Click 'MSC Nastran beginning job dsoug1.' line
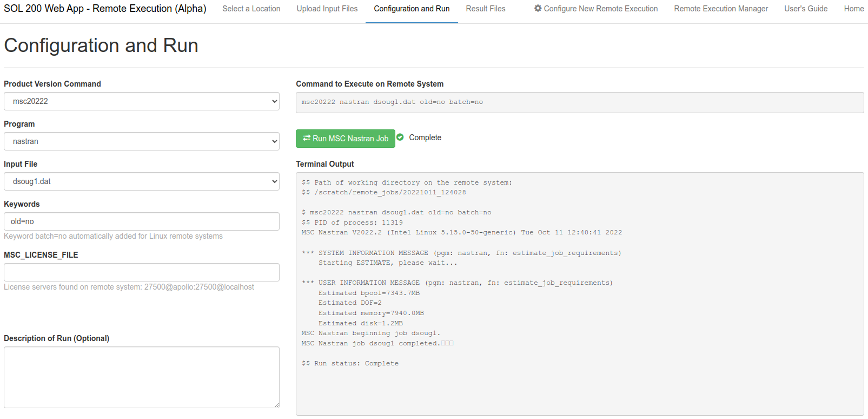Screen dimensions: 868x419 click(371, 333)
